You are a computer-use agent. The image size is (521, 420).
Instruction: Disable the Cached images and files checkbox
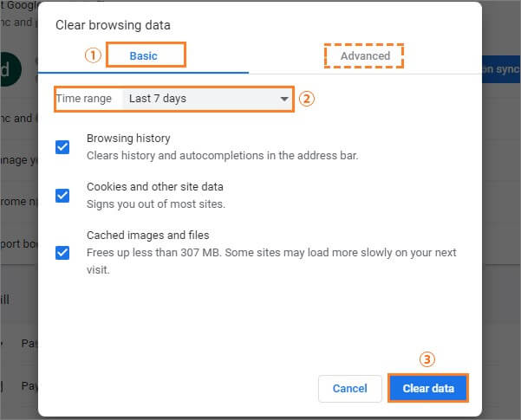(x=62, y=253)
